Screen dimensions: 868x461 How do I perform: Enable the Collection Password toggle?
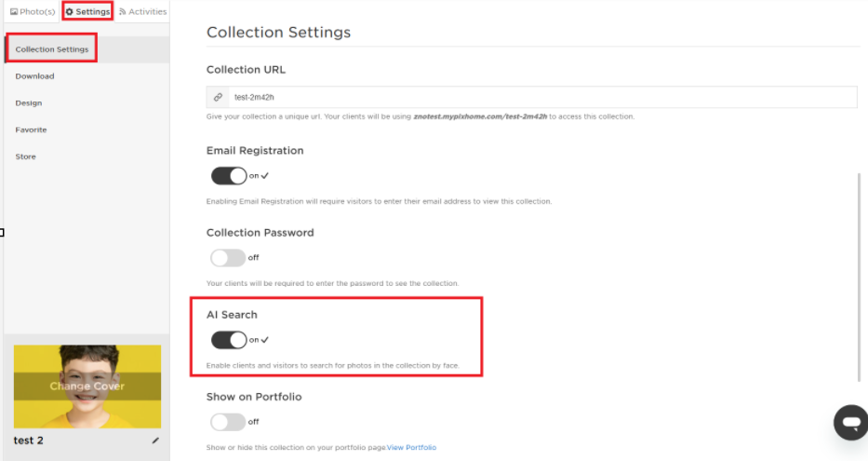(228, 258)
